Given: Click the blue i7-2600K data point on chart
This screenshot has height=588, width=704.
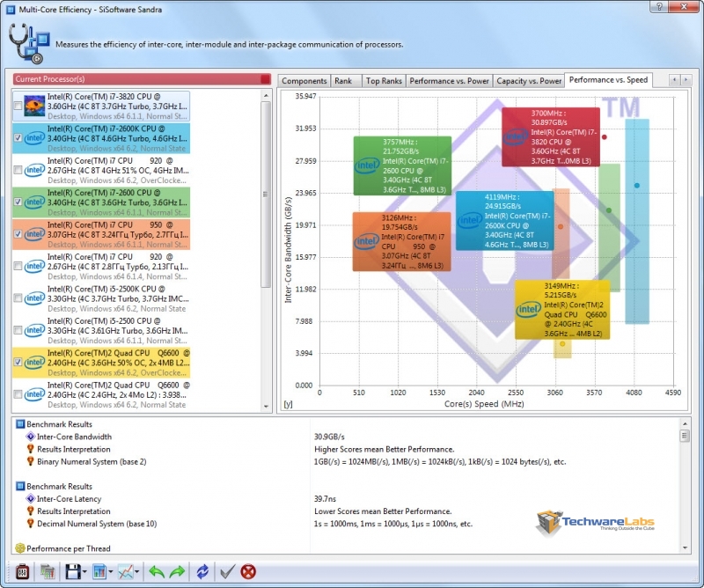Looking at the screenshot, I should [x=636, y=186].
